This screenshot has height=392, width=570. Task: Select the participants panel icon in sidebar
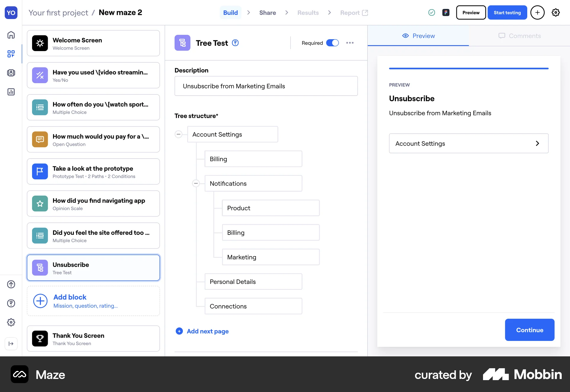11,73
